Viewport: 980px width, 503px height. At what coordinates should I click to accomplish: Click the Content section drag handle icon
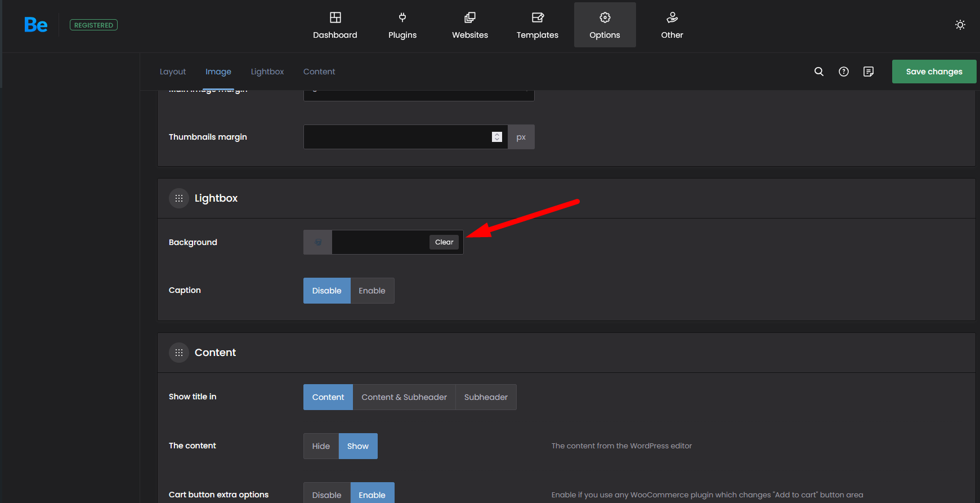coord(179,353)
